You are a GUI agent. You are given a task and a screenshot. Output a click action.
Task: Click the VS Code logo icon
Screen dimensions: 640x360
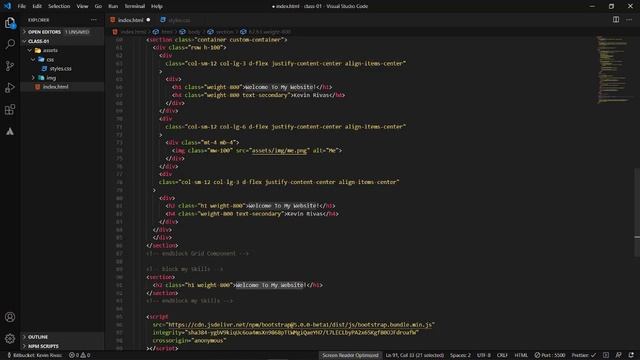7,6
